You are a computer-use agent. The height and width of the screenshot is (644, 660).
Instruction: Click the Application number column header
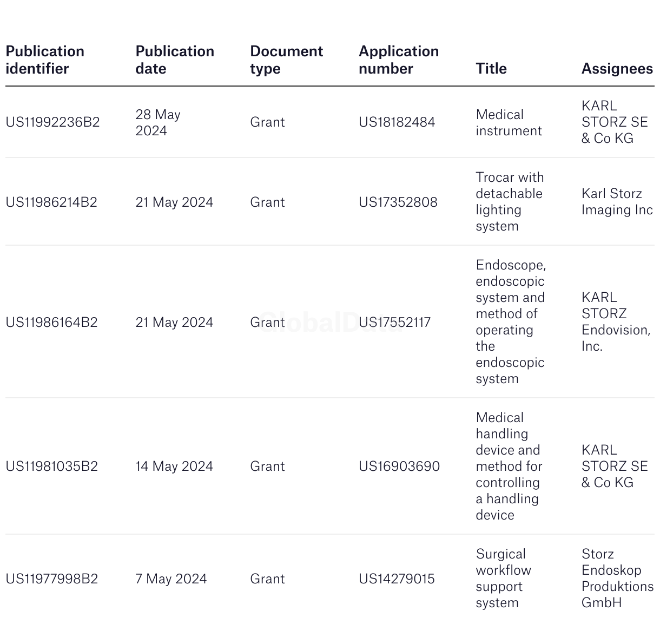click(399, 60)
